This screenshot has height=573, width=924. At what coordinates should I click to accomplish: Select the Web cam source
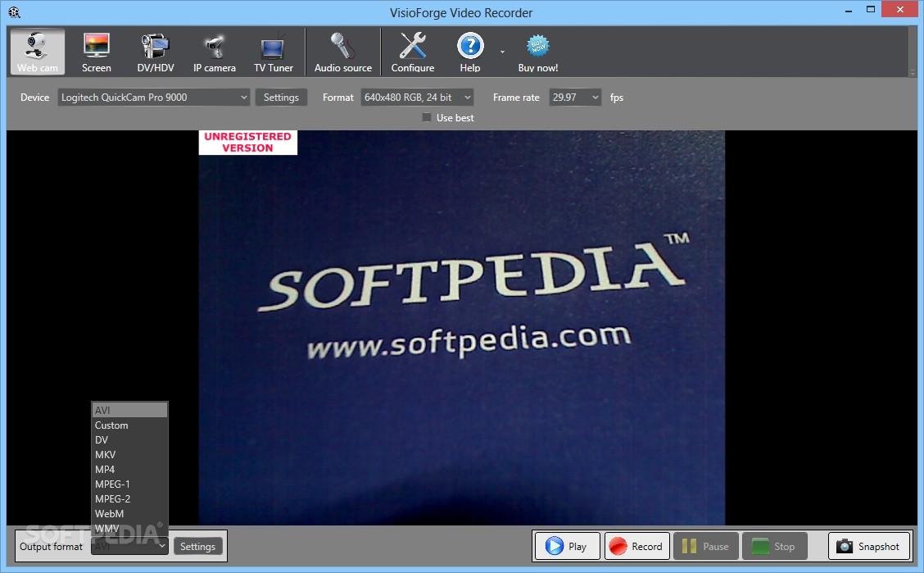37,52
